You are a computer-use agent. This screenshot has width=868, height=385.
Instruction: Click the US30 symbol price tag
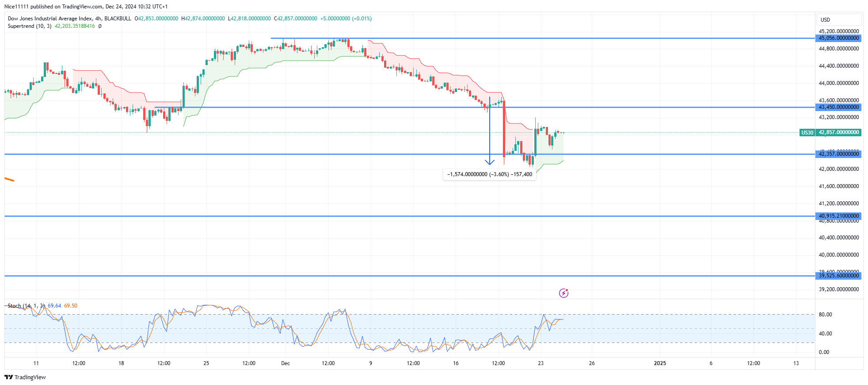pyautogui.click(x=807, y=132)
